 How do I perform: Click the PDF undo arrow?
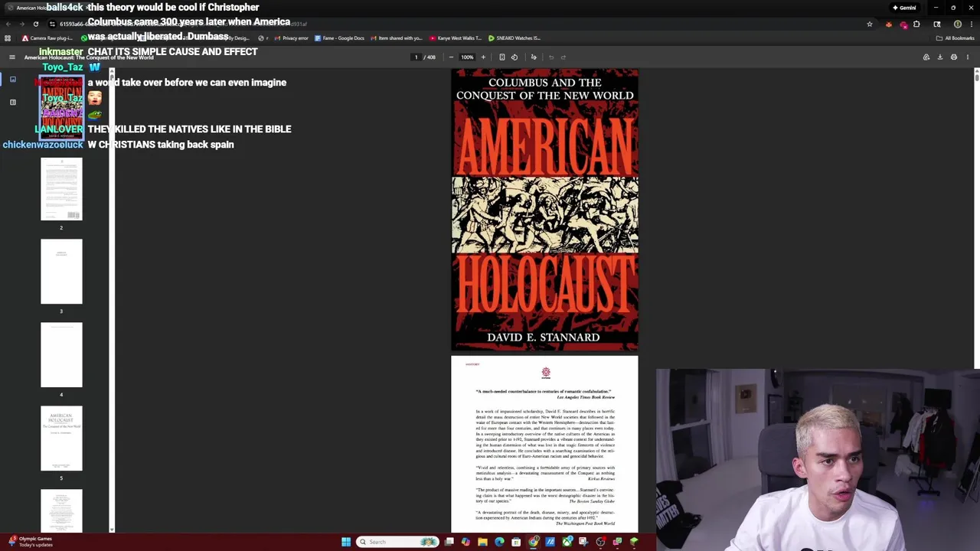point(551,57)
